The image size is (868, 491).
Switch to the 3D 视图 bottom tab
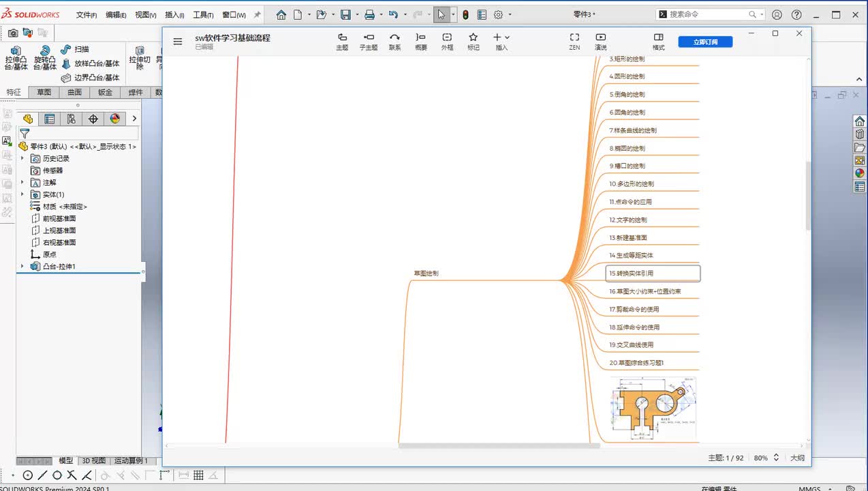(x=94, y=461)
